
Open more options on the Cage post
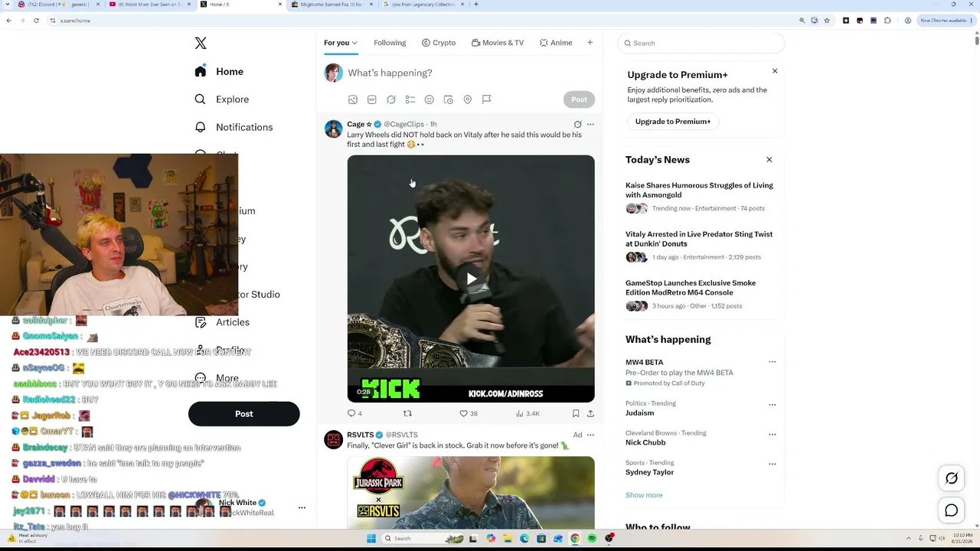click(590, 124)
